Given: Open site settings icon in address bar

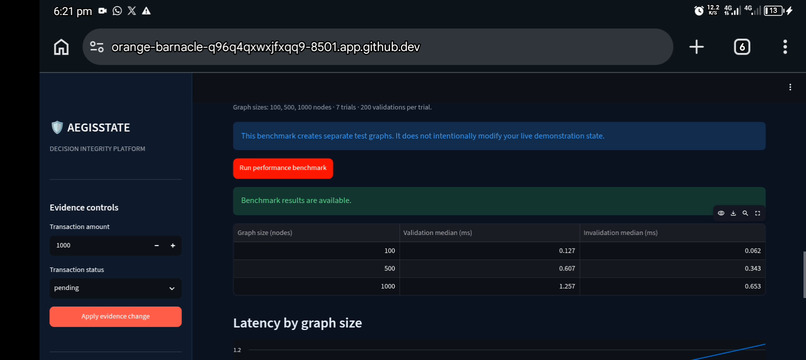Looking at the screenshot, I should tap(97, 47).
